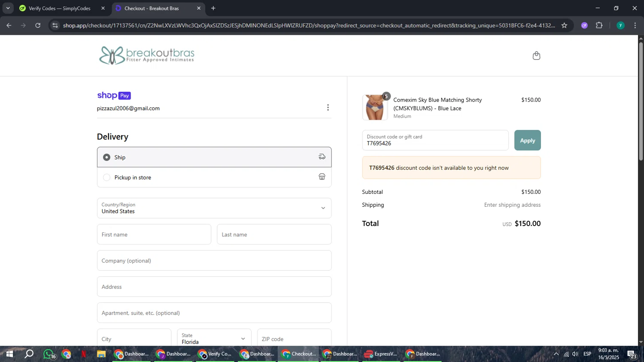Open the shopping bag cart icon
644x362 pixels.
click(536, 56)
